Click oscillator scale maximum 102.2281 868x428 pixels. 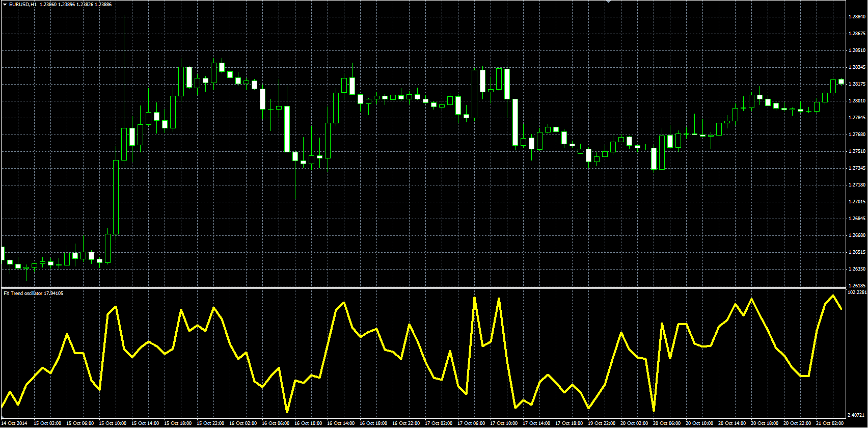[x=857, y=292]
